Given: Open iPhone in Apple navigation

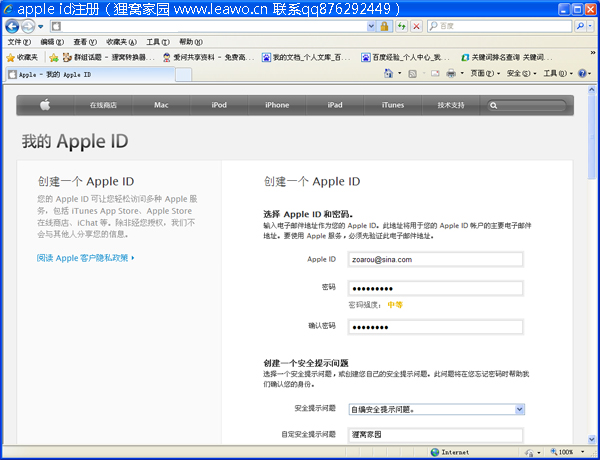Looking at the screenshot, I should click(277, 105).
